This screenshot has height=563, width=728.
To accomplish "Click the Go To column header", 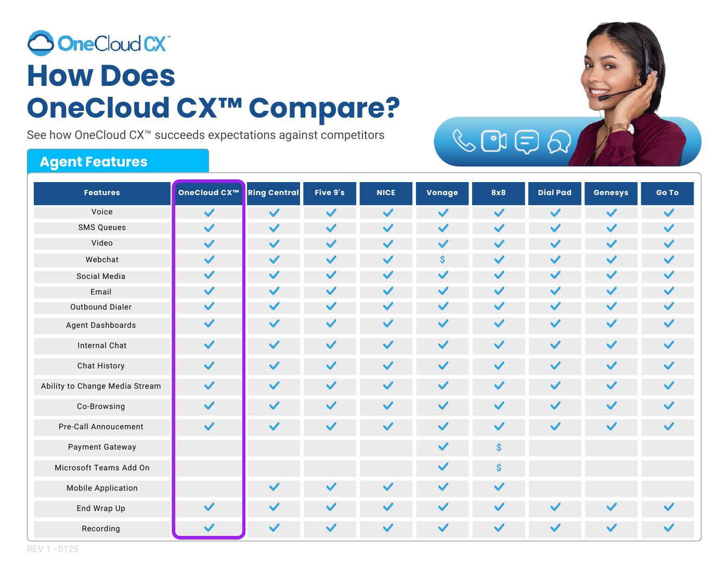I will 667,193.
